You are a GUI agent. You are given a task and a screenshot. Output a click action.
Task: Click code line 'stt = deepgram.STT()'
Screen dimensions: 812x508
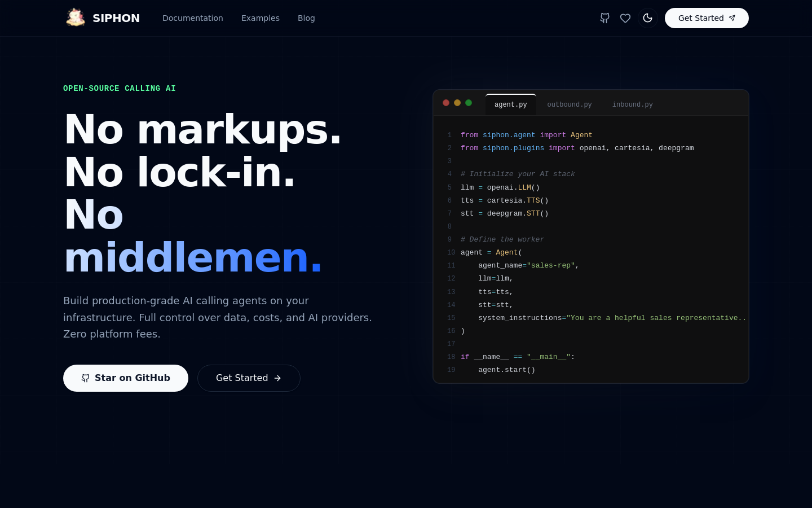505,213
